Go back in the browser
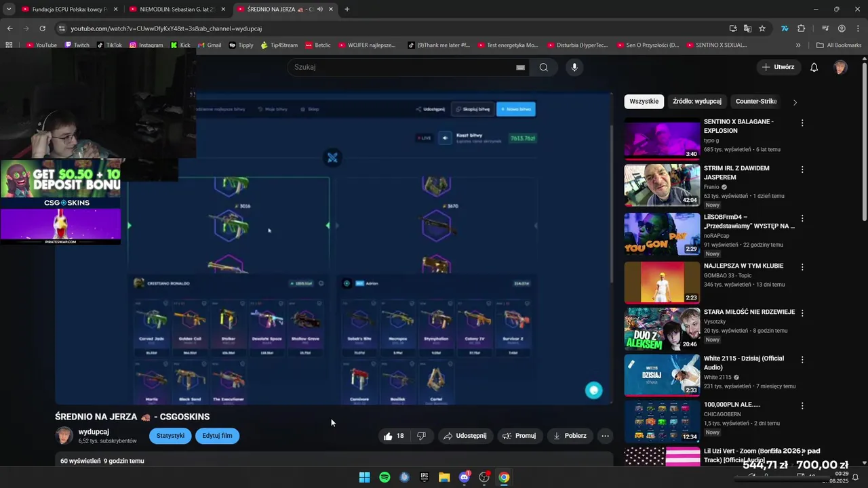 9,28
